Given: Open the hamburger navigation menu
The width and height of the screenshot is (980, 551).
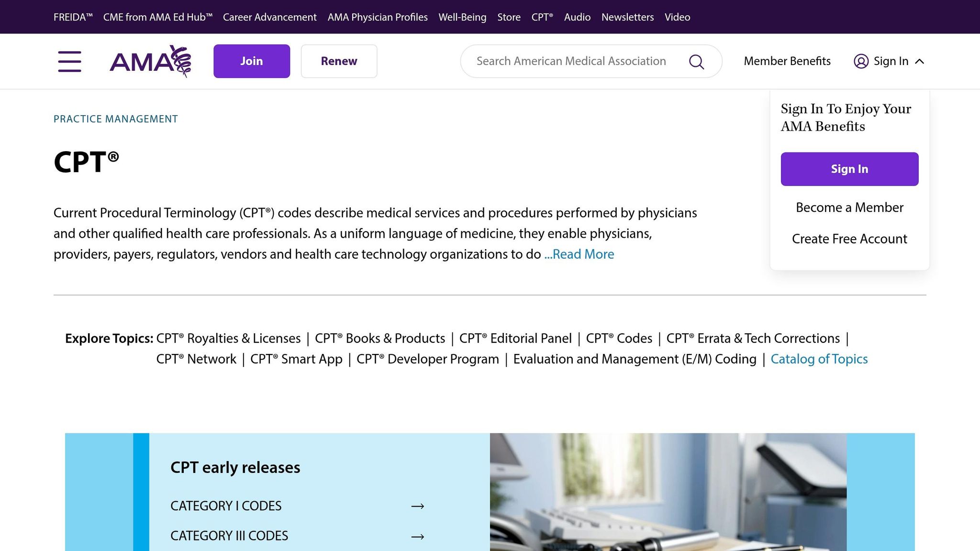Looking at the screenshot, I should pos(69,61).
